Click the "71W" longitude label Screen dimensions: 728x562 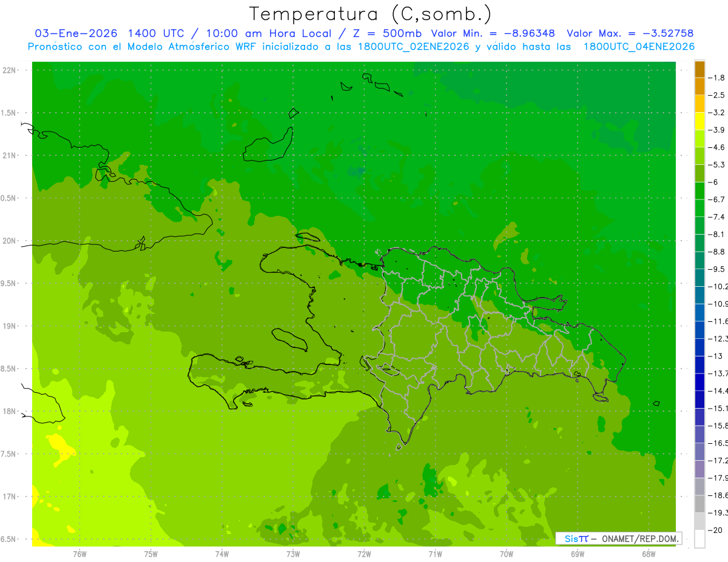tap(435, 554)
